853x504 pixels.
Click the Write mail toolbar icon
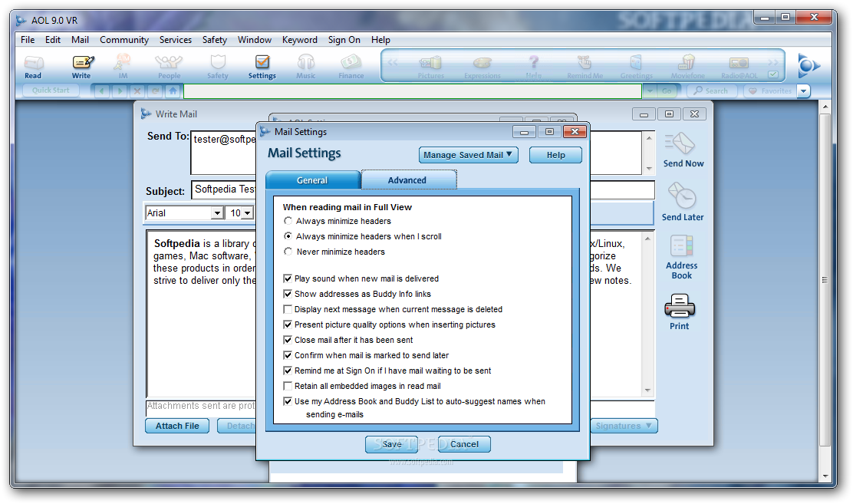tap(82, 67)
